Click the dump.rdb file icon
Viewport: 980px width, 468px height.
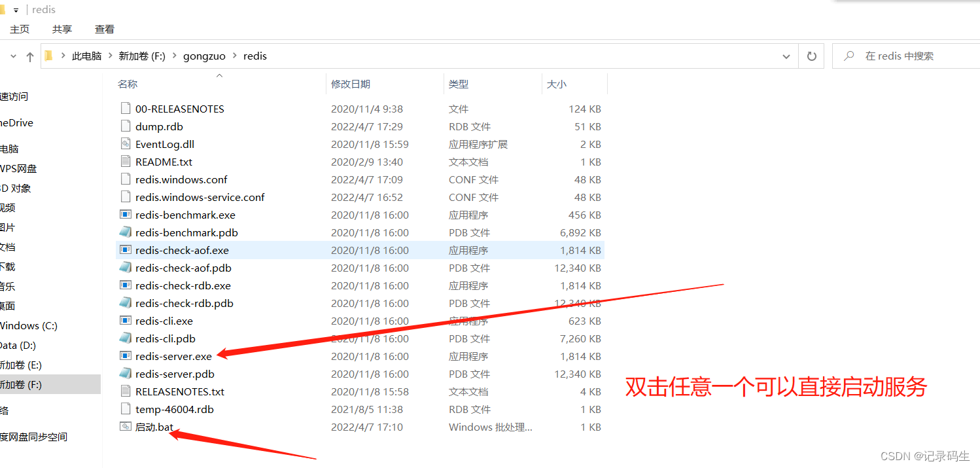coord(126,126)
